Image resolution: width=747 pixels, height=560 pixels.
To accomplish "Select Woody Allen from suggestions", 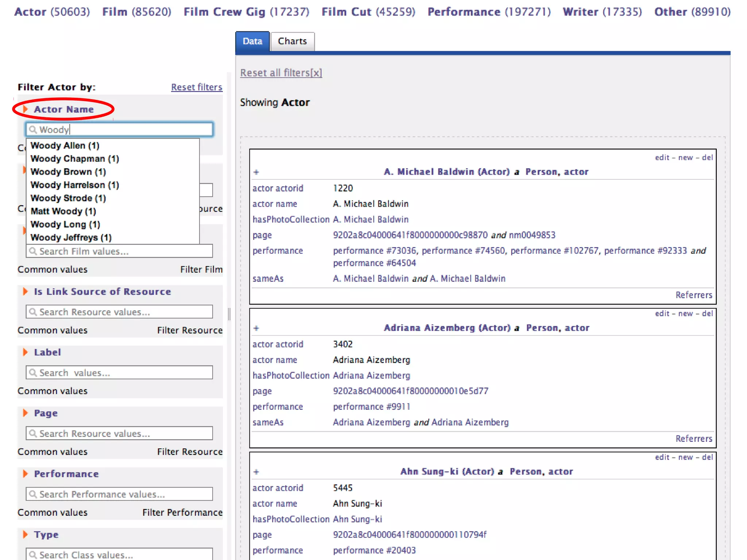I will pyautogui.click(x=65, y=145).
